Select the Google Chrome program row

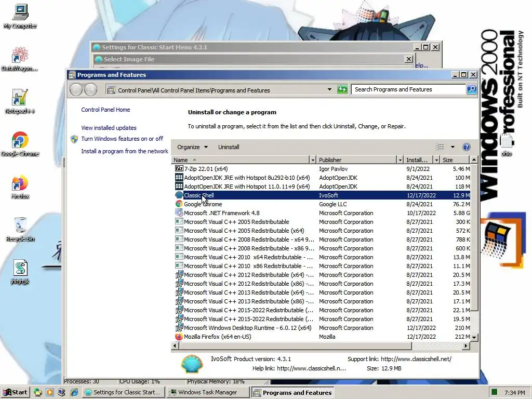(x=322, y=204)
